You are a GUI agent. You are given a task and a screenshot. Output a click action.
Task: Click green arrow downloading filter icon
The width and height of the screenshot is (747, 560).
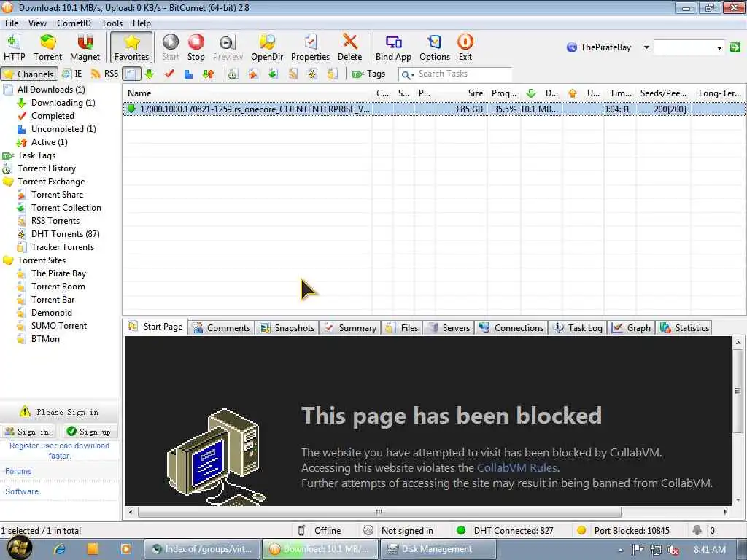click(x=150, y=74)
